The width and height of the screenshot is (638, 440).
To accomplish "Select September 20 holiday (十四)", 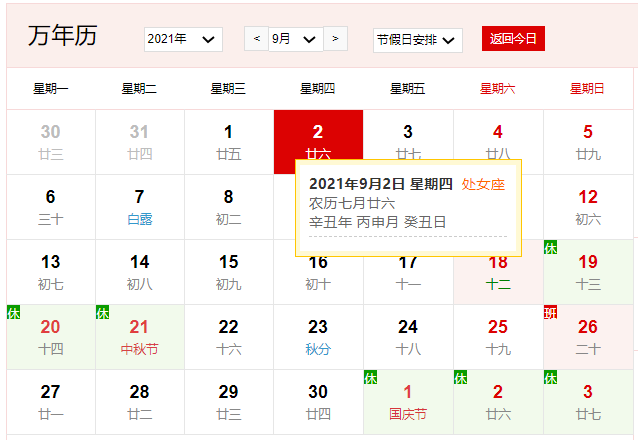I will (51, 337).
